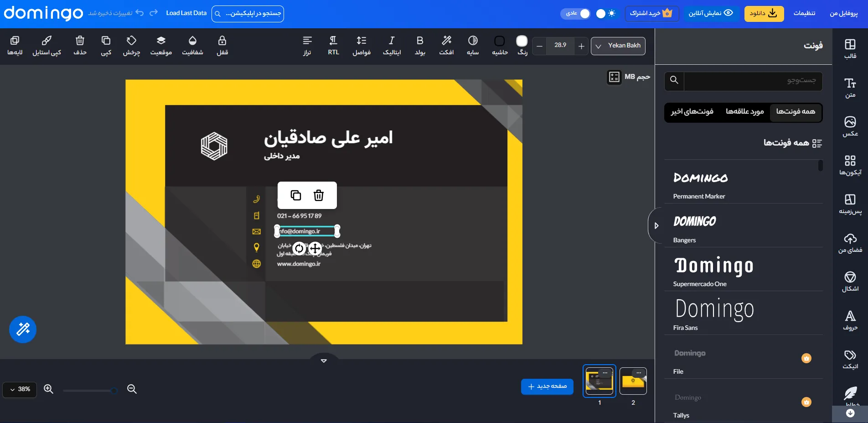Add a new page (صفحه جدید)
This screenshot has width=868, height=423.
[547, 386]
